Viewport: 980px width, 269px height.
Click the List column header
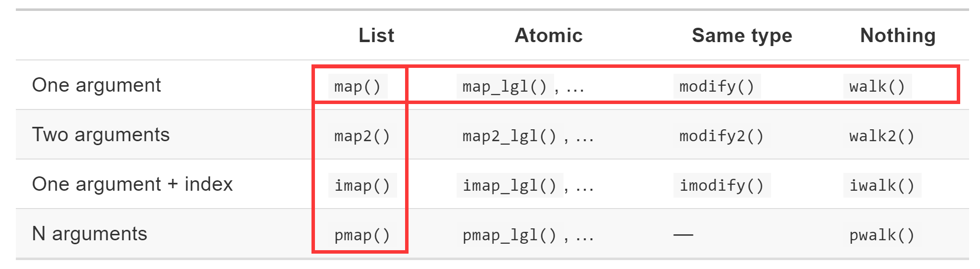click(x=376, y=36)
